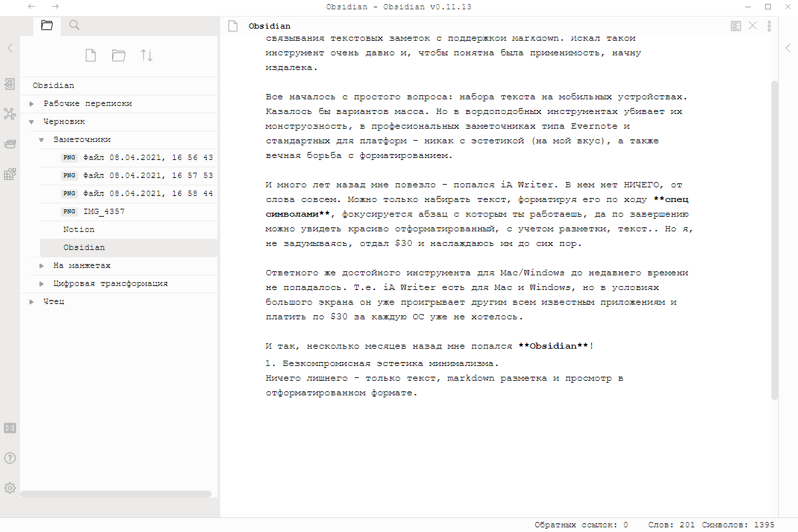Image resolution: width=798 pixels, height=532 pixels.
Task: Toggle preview mode for the note
Action: 736,26
